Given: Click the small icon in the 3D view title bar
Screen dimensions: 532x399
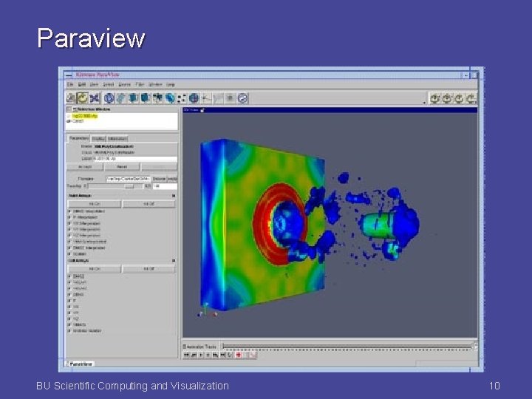Looking at the screenshot, I should click(x=202, y=110).
